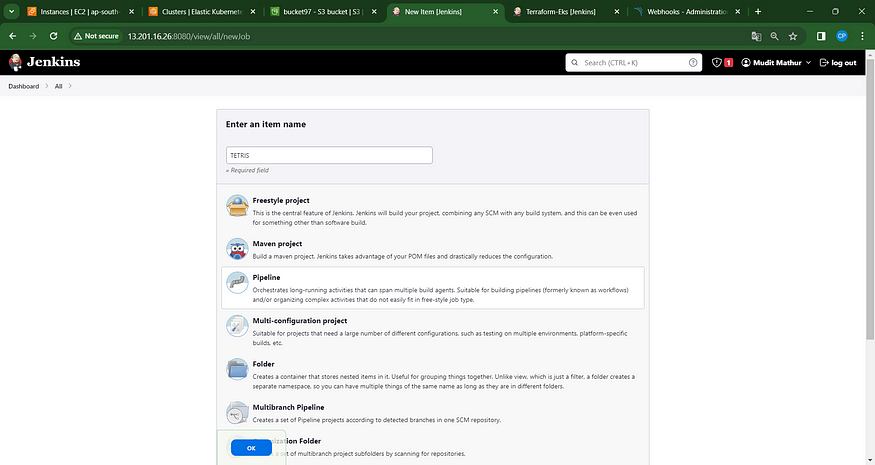This screenshot has height=465, width=875.
Task: Open the Chrome profile avatar
Action: point(842,36)
